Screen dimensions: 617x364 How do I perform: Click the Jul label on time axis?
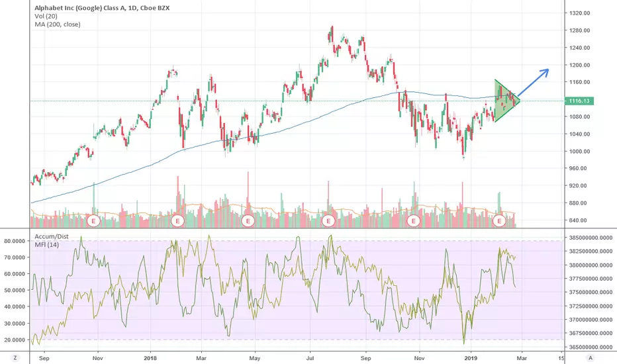pyautogui.click(x=310, y=358)
